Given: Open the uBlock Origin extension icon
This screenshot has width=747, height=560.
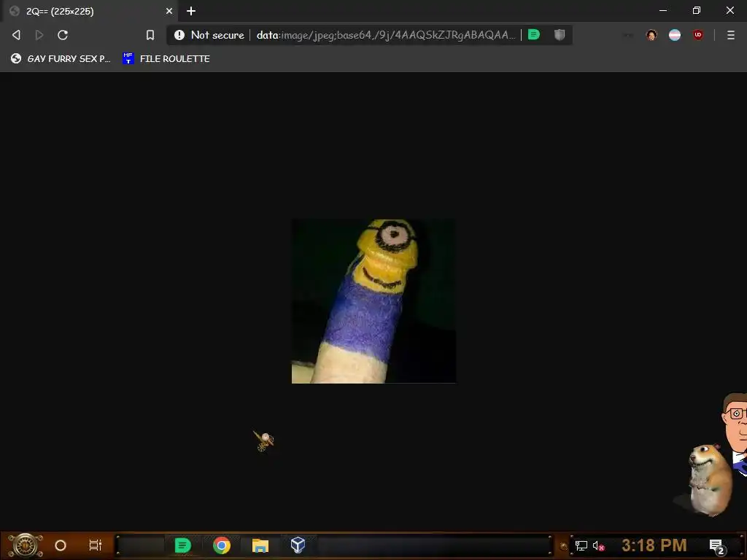Looking at the screenshot, I should tap(698, 35).
